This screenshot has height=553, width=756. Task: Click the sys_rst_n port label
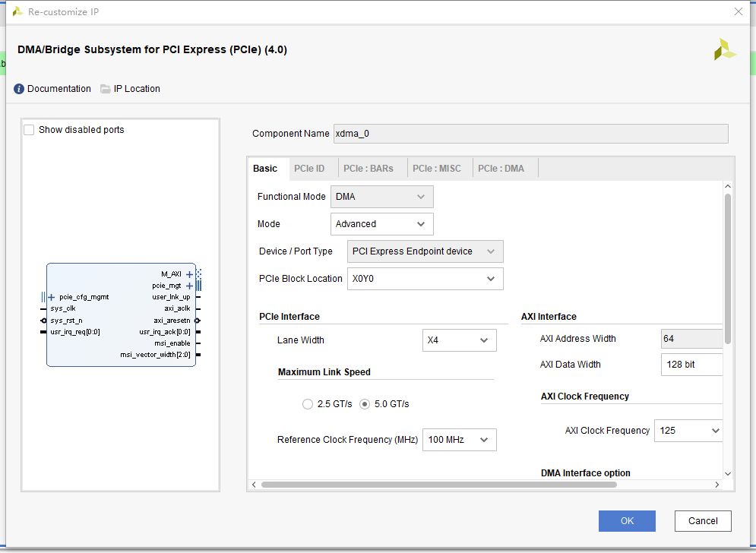coord(66,321)
